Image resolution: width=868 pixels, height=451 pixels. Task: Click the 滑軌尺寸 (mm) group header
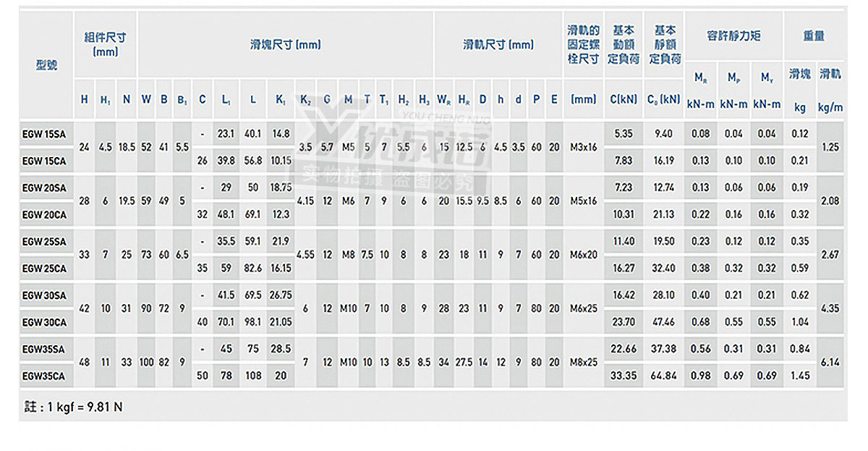(498, 45)
